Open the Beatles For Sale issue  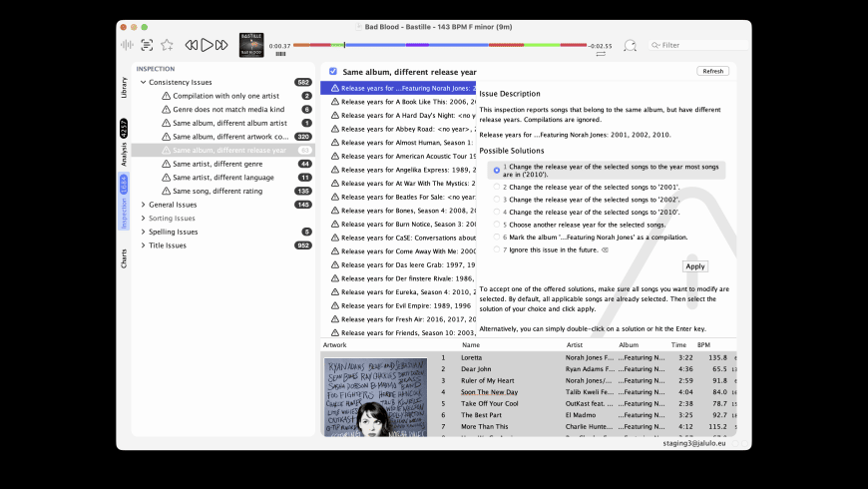pyautogui.click(x=398, y=197)
